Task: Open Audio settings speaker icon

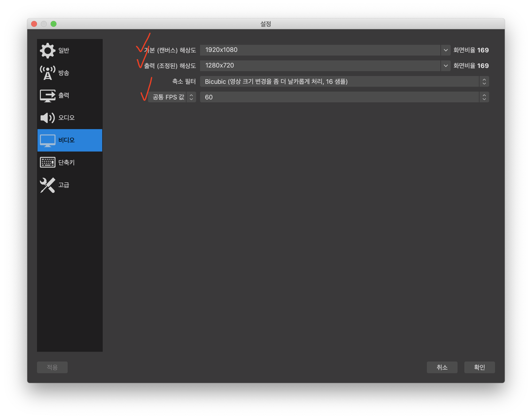Action: 47,118
